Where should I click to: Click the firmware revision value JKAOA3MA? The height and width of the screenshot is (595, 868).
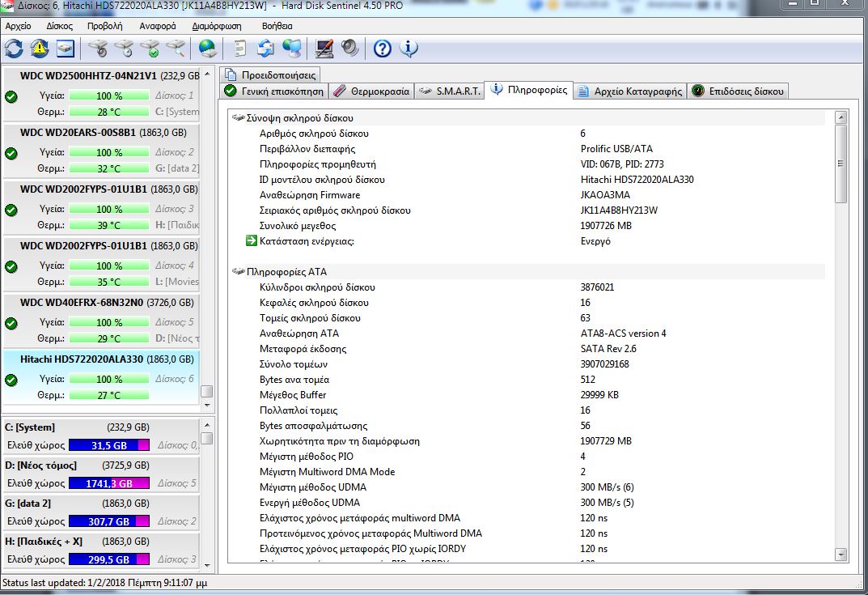coord(605,195)
